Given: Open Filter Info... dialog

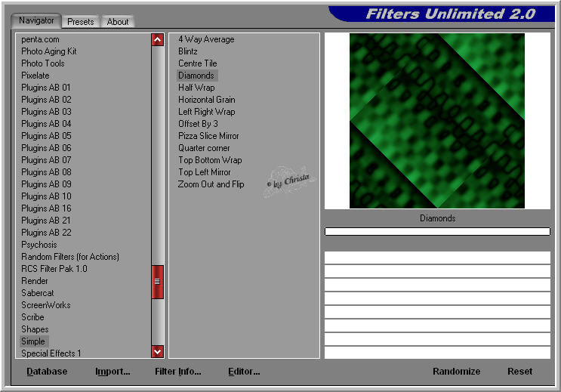Looking at the screenshot, I should point(178,372).
